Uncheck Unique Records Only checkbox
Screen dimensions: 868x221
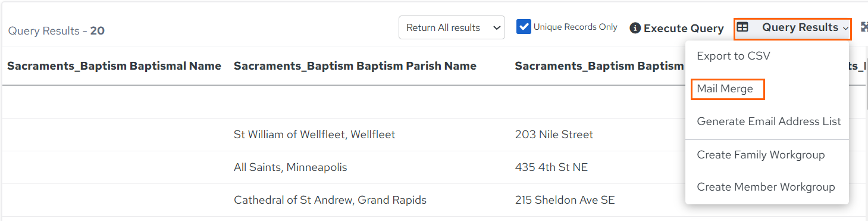[524, 27]
